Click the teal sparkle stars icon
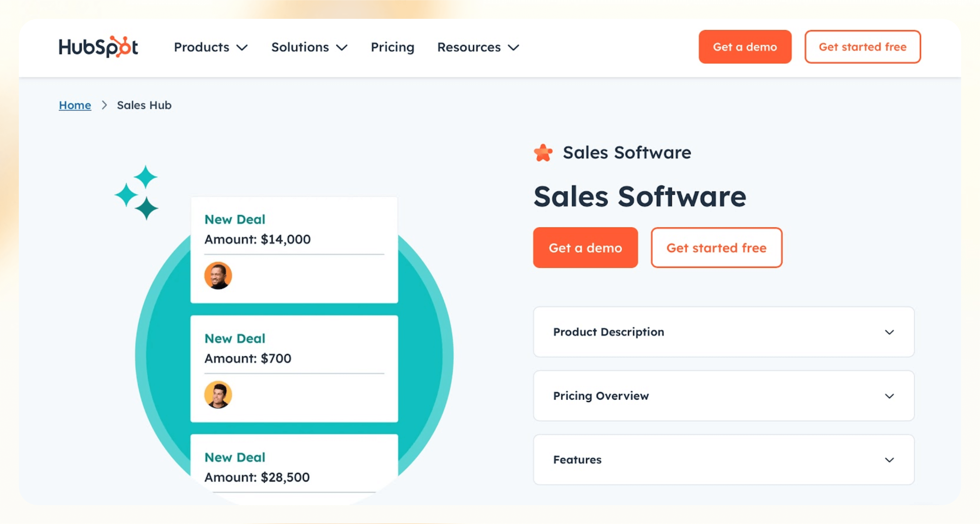Image resolution: width=980 pixels, height=524 pixels. [137, 193]
